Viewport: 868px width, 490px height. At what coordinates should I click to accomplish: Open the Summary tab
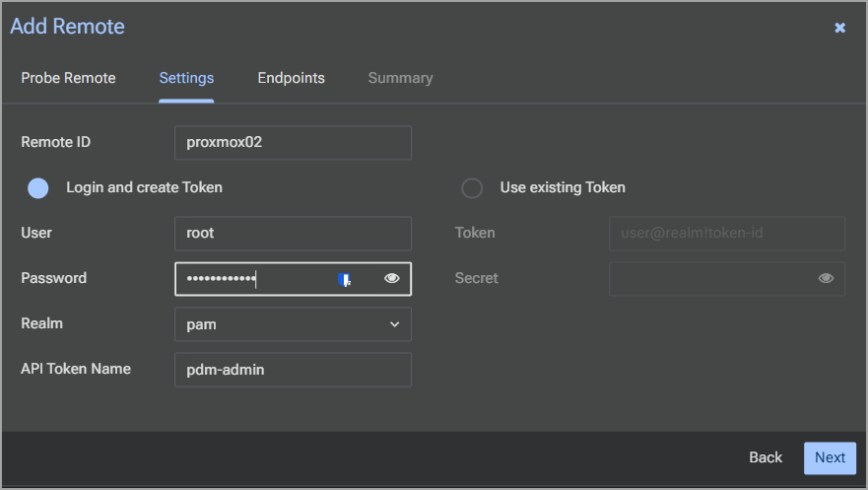tap(400, 78)
